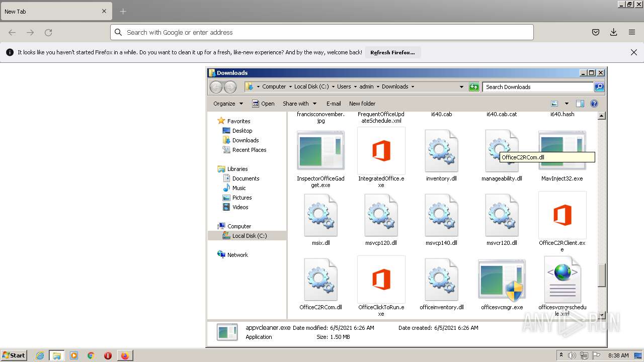Expand the admin breadcrumb arrow
Screen dimensions: 644x362
pos(377,87)
